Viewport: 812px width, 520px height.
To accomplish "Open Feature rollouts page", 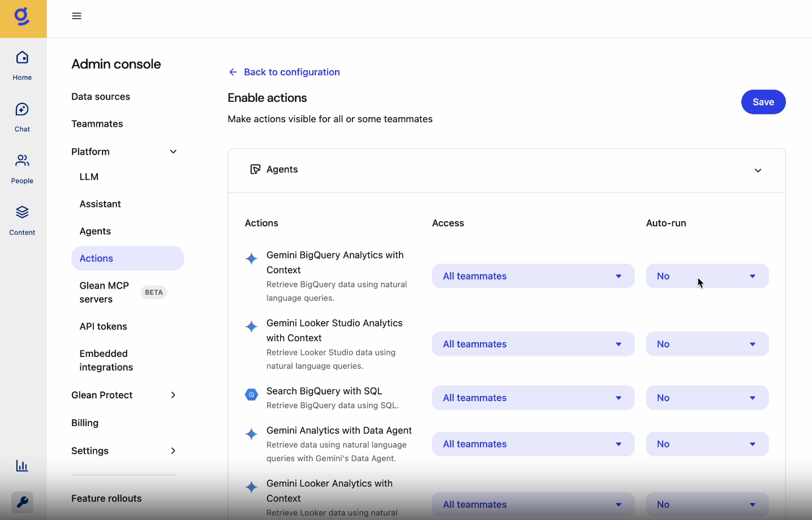I will pyautogui.click(x=106, y=498).
